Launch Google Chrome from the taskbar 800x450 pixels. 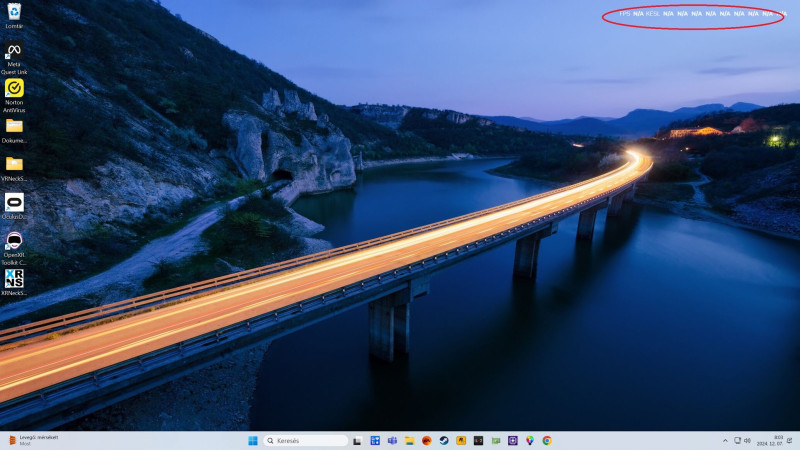point(547,440)
